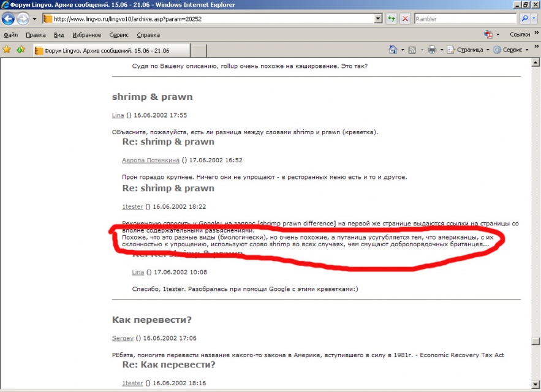
Task: Click the Forward navigation button
Action: point(23,19)
